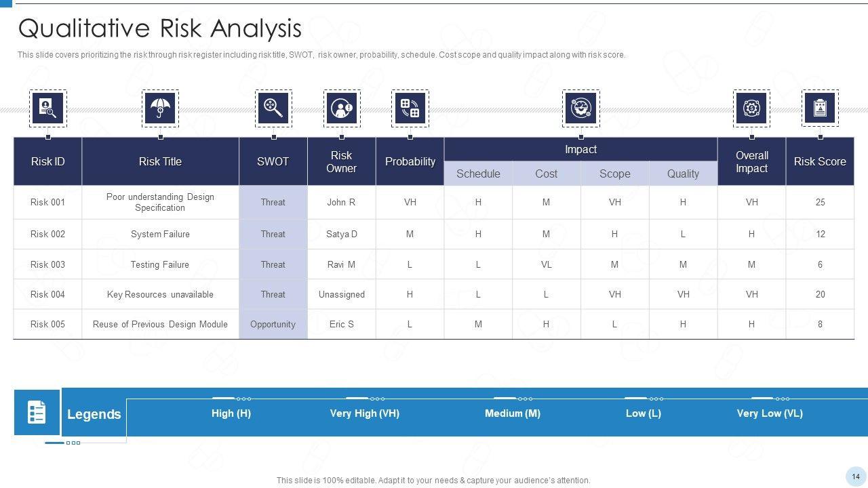Click the checklist document icon beside Legends
The height and width of the screenshot is (488, 868).
(37, 412)
